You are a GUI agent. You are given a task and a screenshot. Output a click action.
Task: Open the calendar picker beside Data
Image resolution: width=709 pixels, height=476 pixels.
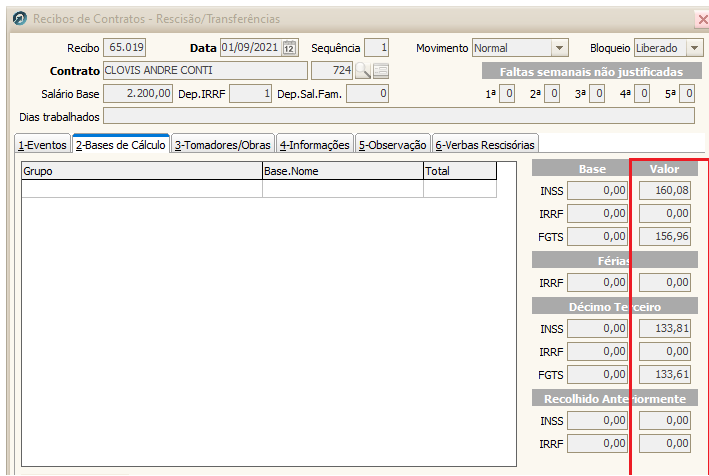(x=289, y=48)
